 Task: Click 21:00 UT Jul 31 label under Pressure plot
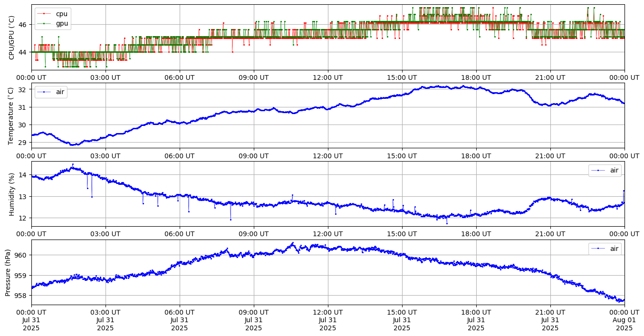(550, 320)
